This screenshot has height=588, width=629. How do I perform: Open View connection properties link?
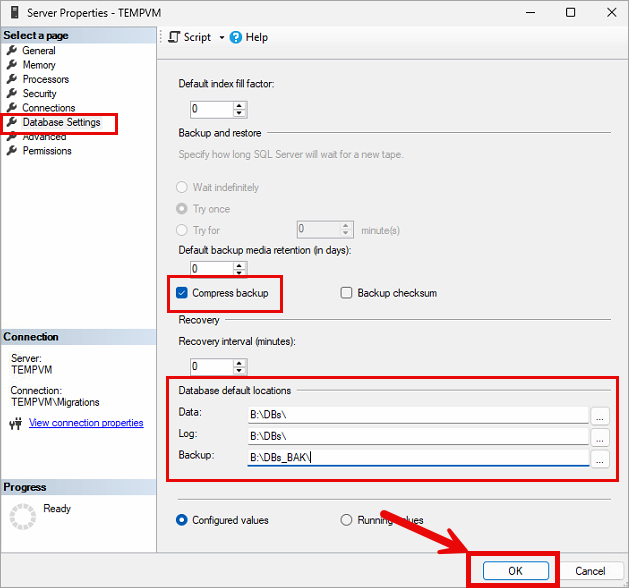pyautogui.click(x=86, y=423)
